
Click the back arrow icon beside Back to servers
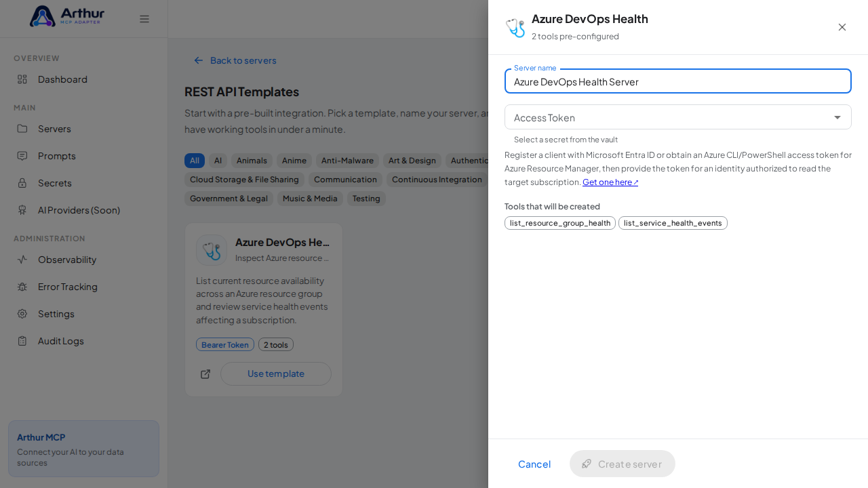[199, 60]
